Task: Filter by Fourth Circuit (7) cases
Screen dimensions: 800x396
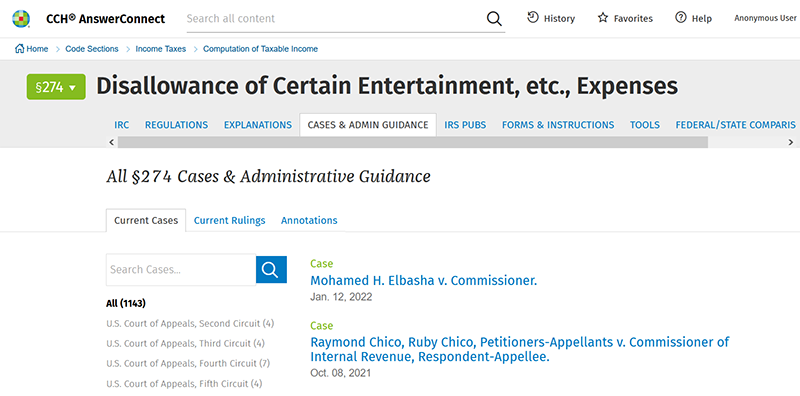Action: point(188,363)
